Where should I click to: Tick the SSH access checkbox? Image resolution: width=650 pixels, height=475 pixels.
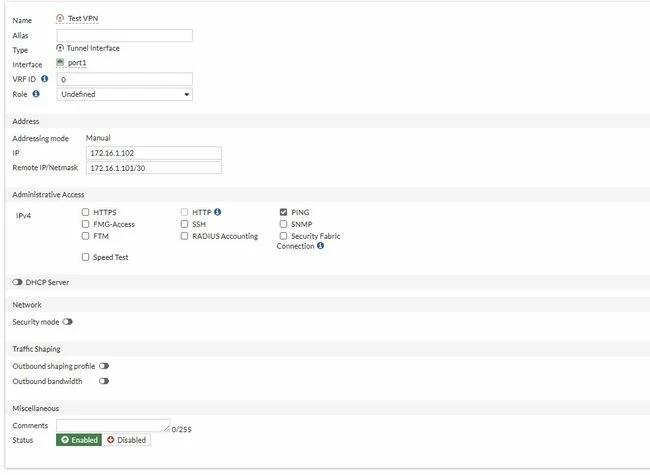point(184,224)
